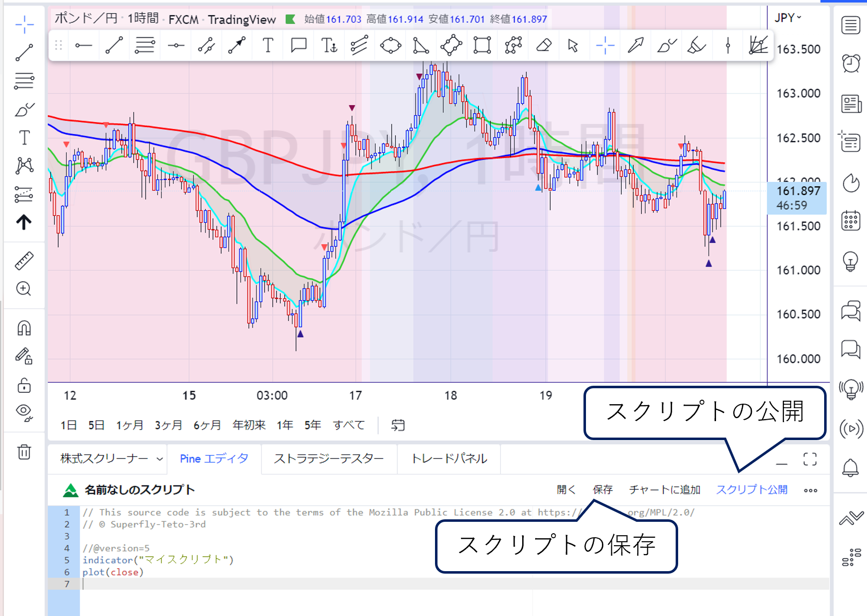Grab the favorites toolbar drag handle
Screen dimensions: 867x616
(58, 45)
